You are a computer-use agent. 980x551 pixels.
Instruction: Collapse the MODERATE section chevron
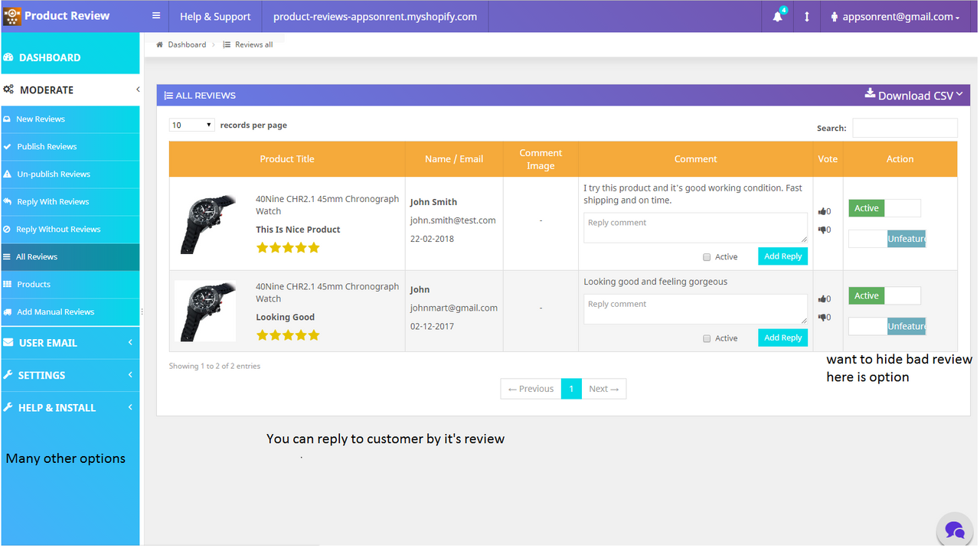[x=138, y=90]
